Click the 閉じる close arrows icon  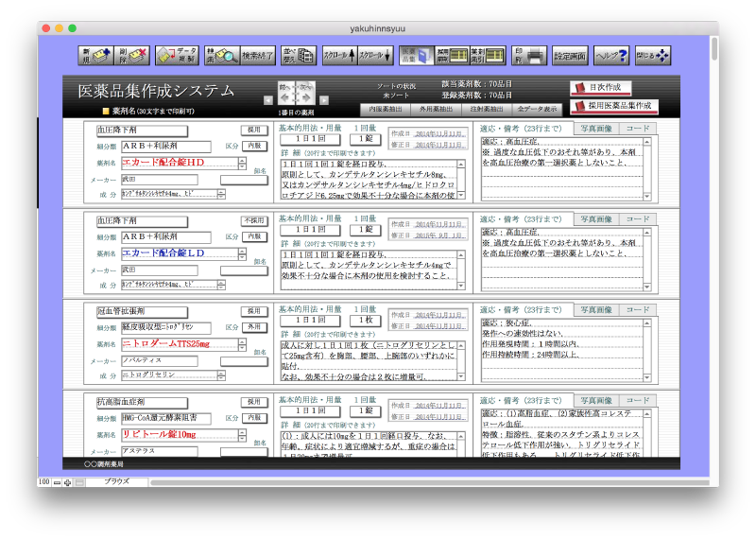[653, 56]
